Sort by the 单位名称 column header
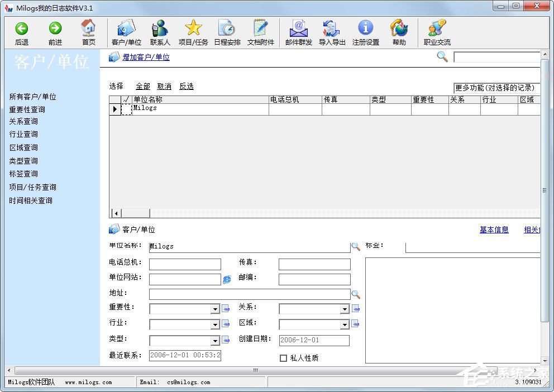The width and height of the screenshot is (554, 392). [x=200, y=99]
